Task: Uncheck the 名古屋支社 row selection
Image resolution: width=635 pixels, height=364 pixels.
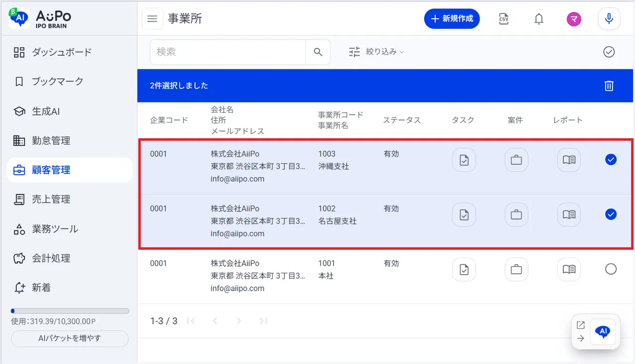Action: tap(611, 214)
